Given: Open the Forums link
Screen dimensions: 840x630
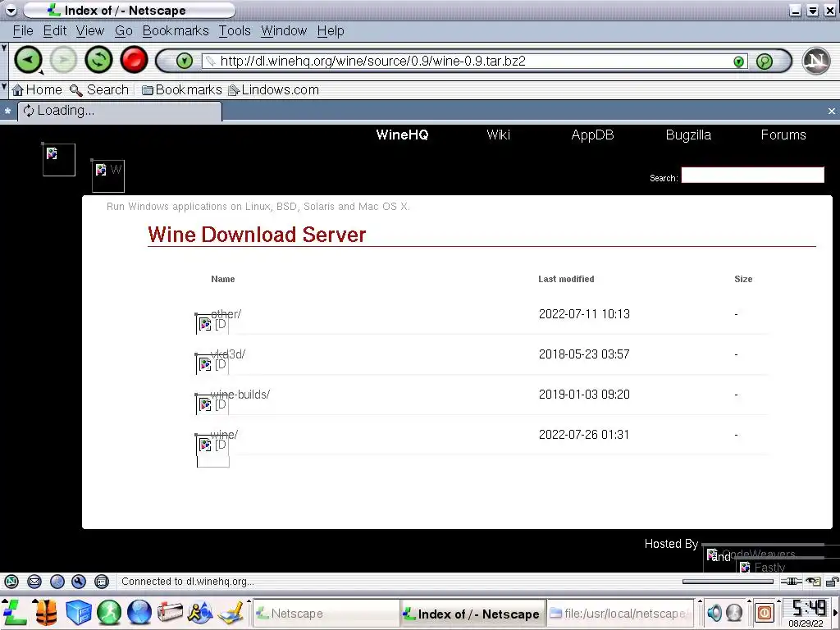Looking at the screenshot, I should [x=783, y=135].
